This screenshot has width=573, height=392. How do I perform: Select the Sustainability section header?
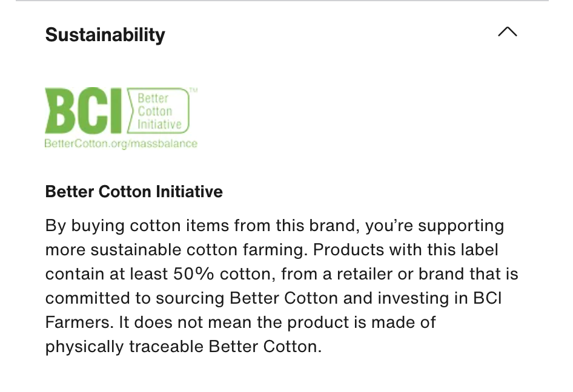105,34
